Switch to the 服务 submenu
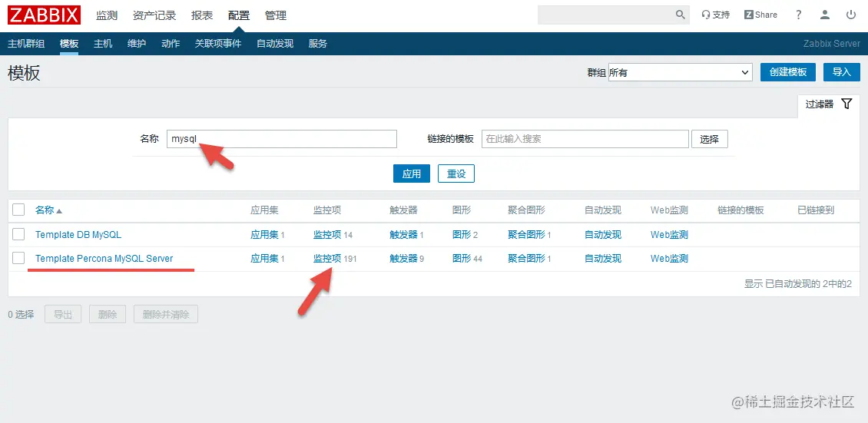Screen dimensions: 868x423 coord(318,44)
